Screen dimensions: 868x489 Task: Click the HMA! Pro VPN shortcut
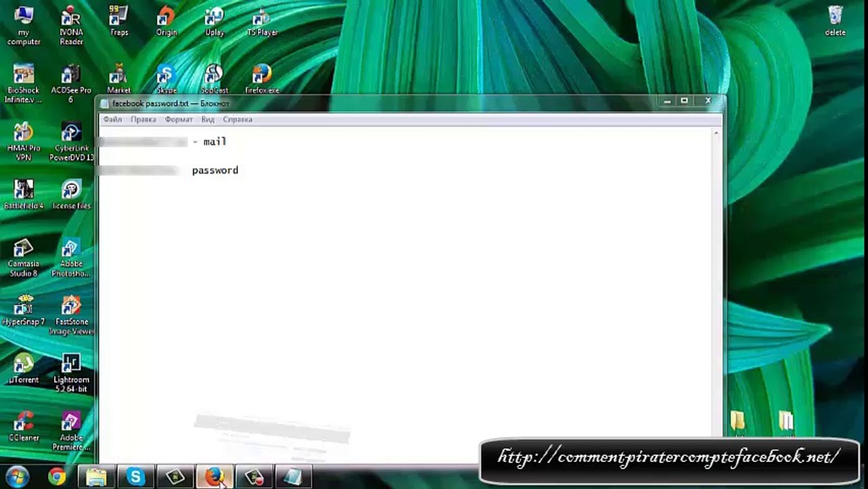tap(24, 141)
